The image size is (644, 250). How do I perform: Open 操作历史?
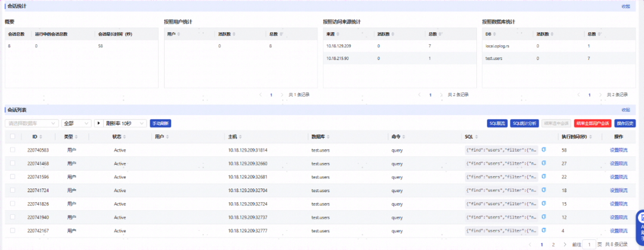pos(625,123)
